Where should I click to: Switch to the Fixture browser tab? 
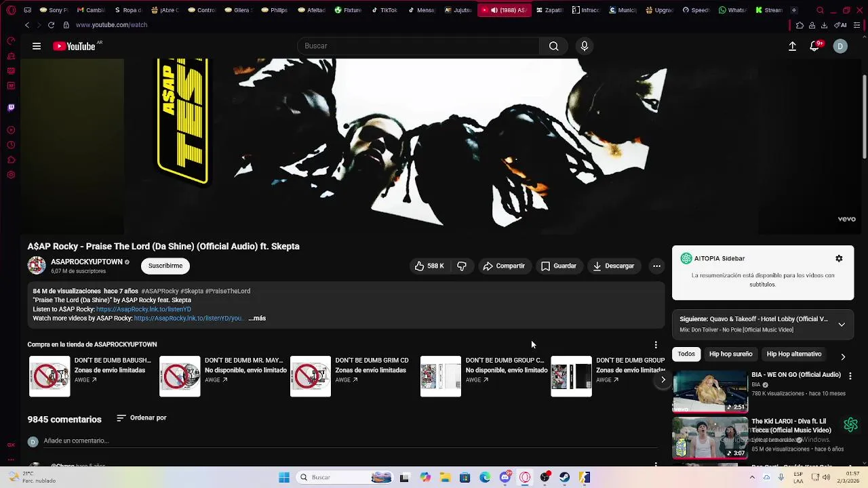[349, 10]
